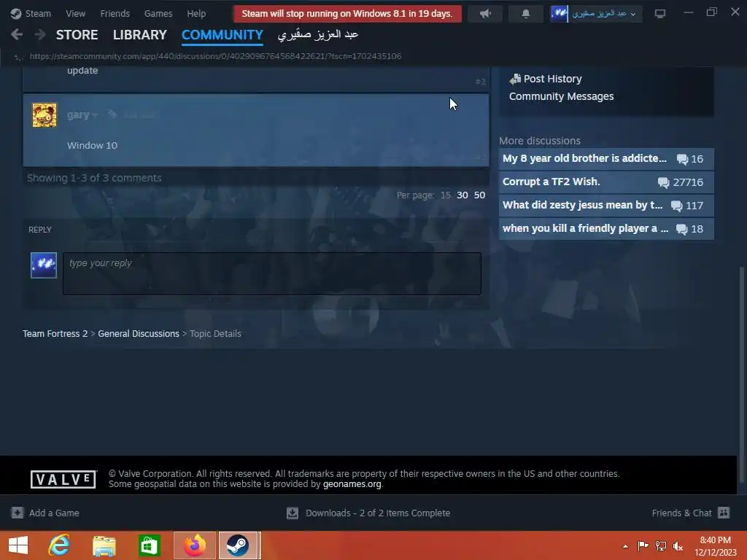Open the Arabic profile name tab
This screenshot has width=747, height=560.
click(318, 34)
